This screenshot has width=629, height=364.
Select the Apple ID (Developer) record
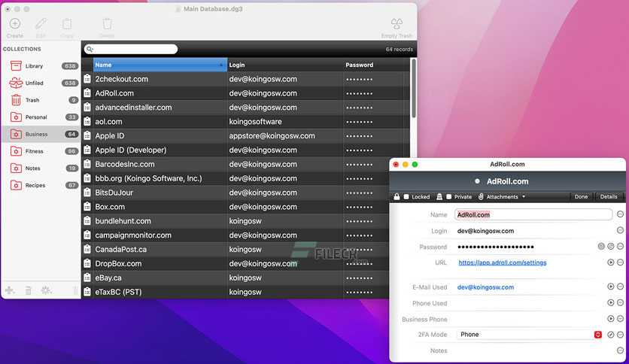245,150
